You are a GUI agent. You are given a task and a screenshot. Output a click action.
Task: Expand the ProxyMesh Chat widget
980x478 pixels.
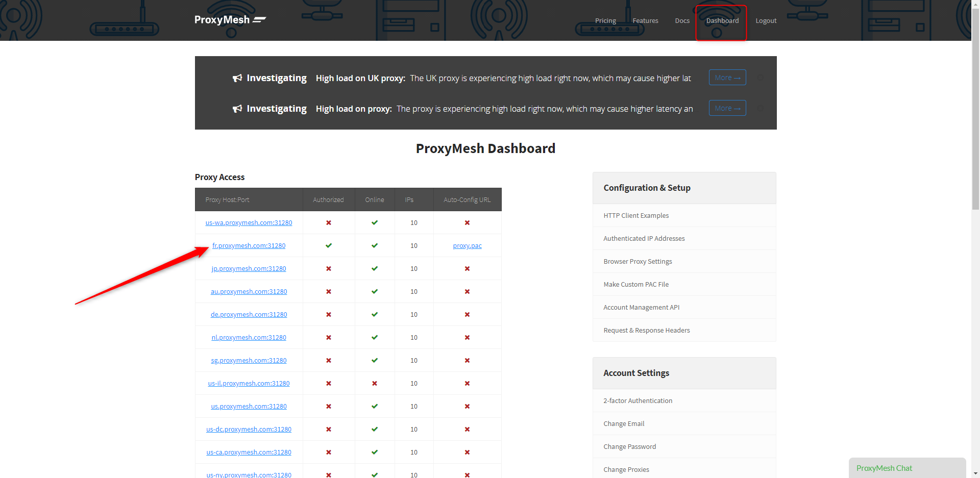point(907,468)
